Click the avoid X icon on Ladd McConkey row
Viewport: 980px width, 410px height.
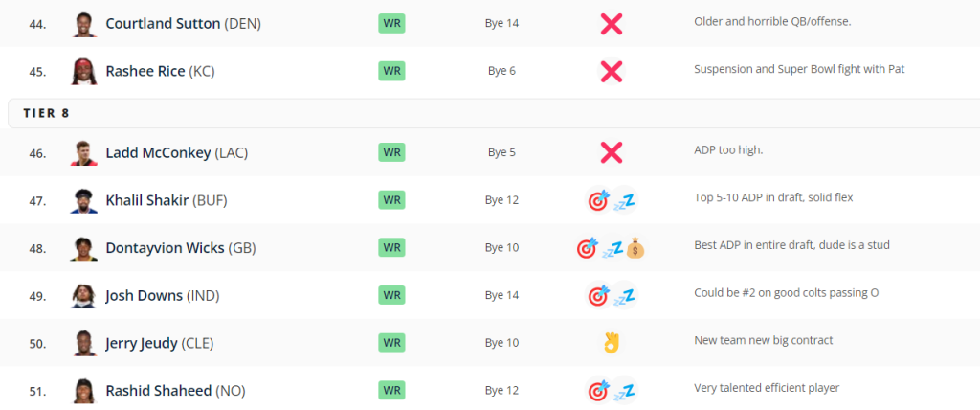(612, 152)
